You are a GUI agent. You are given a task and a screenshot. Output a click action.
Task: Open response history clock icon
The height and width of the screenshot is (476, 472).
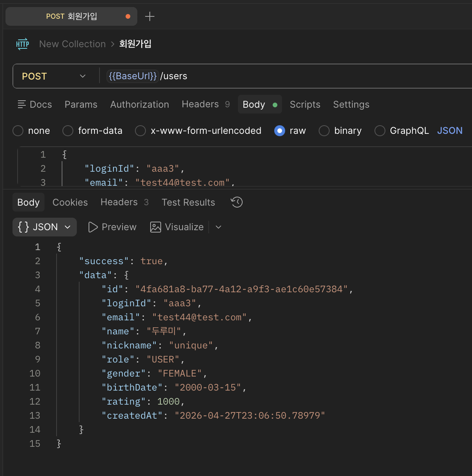pyautogui.click(x=237, y=202)
